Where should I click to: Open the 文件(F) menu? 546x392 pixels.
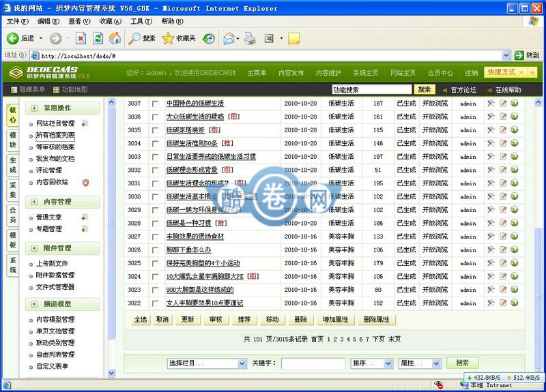[18, 21]
